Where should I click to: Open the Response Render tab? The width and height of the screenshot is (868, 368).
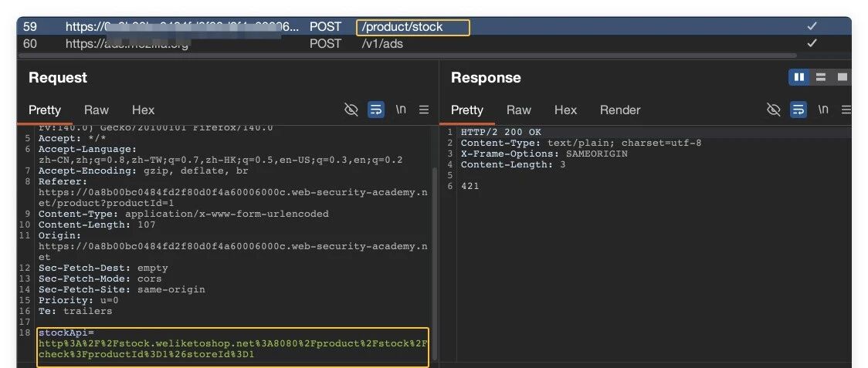pyautogui.click(x=620, y=110)
